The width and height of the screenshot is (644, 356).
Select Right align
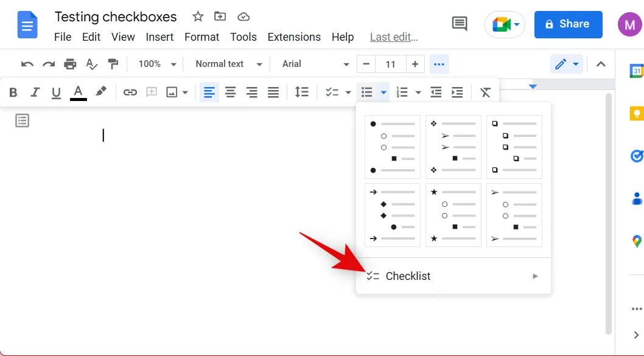[252, 92]
